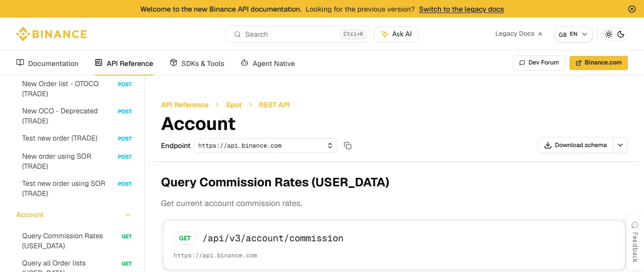The image size is (644, 272).
Task: Click the Query Commission Rates (USER_DATA) heading
Action: [275, 182]
